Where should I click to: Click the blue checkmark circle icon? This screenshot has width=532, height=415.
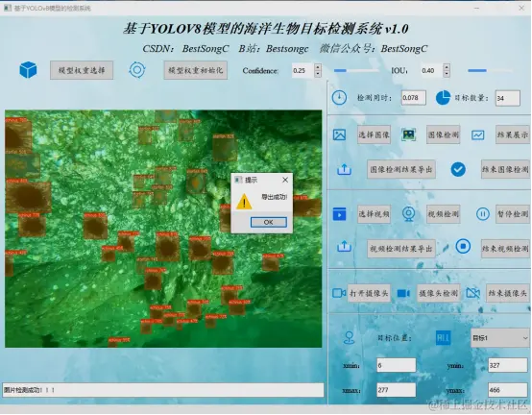[x=458, y=169]
